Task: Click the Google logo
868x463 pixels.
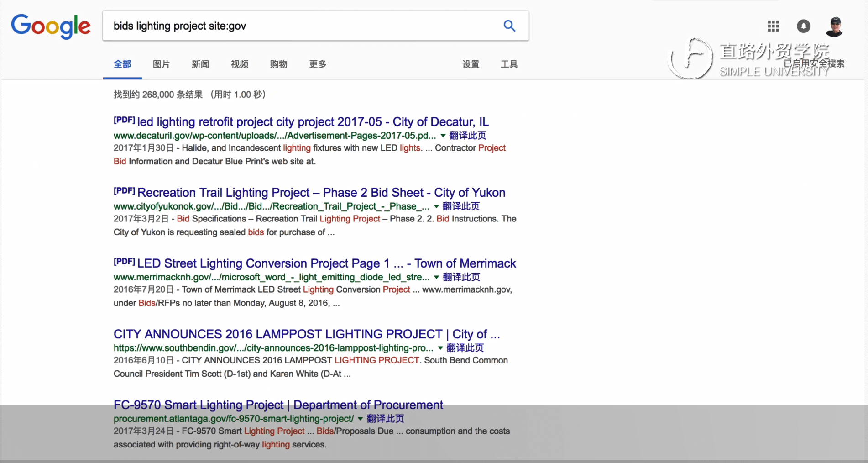Action: click(51, 26)
